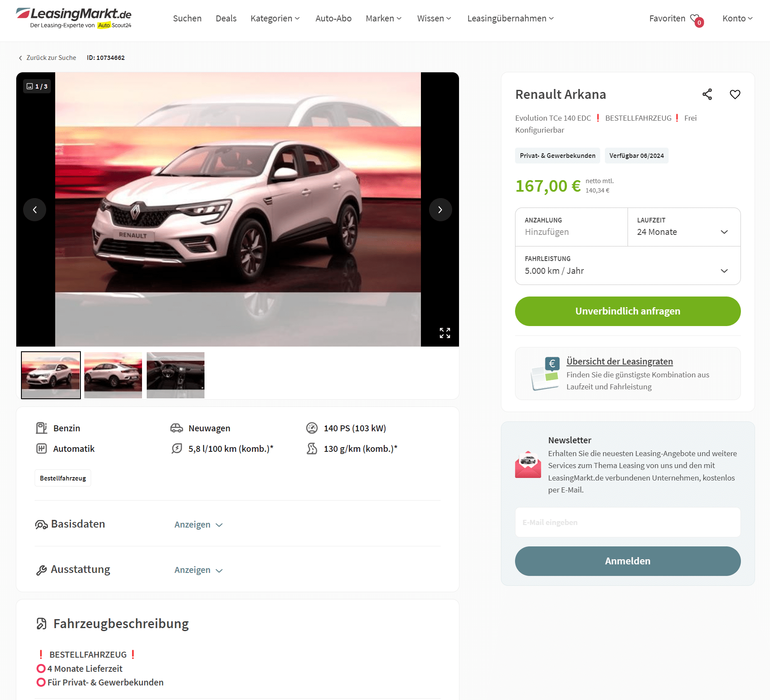Select third thumbnail interior view
Image resolution: width=770 pixels, height=700 pixels.
coord(175,375)
